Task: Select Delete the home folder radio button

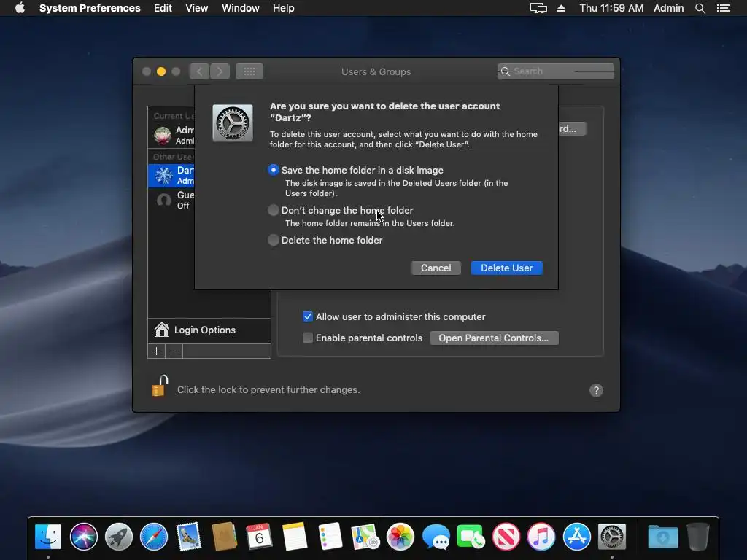Action: [274, 240]
